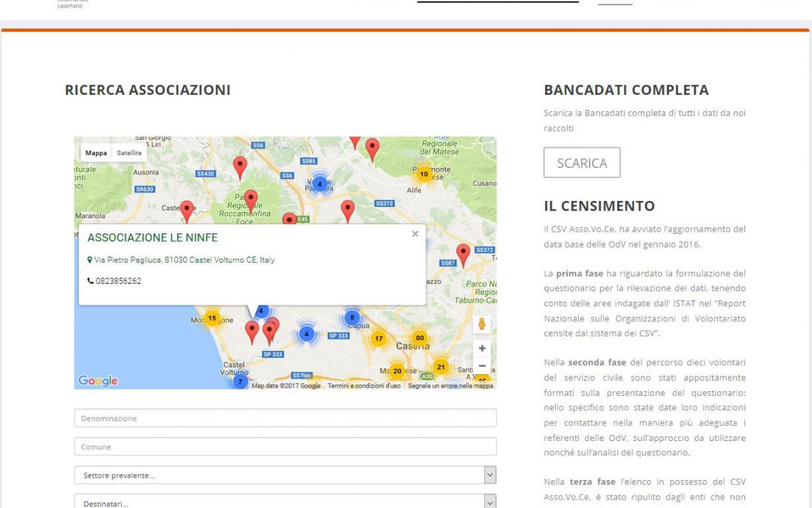Open the yellow cluster marker numbered 17

(x=378, y=339)
